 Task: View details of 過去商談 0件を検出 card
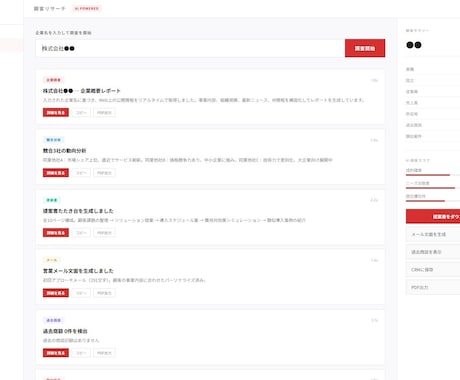pos(56,353)
